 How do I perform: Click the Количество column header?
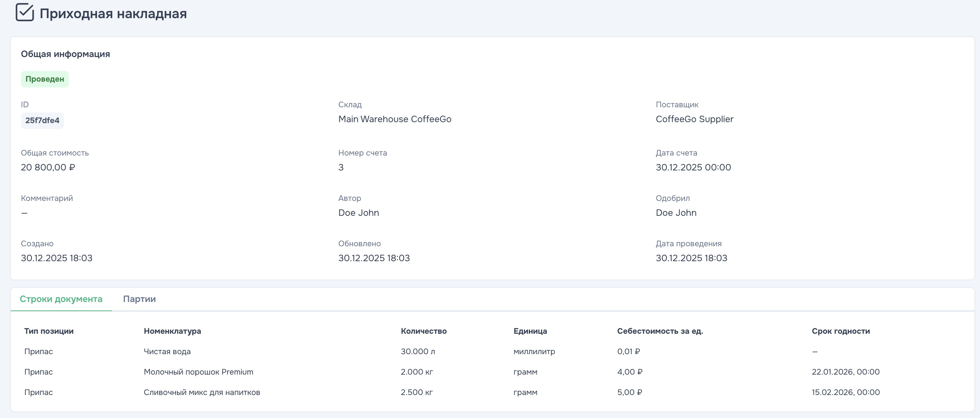tap(423, 331)
